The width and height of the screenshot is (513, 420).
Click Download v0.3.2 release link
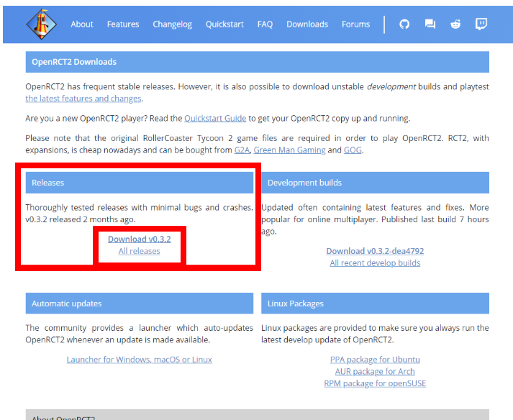[x=140, y=239]
